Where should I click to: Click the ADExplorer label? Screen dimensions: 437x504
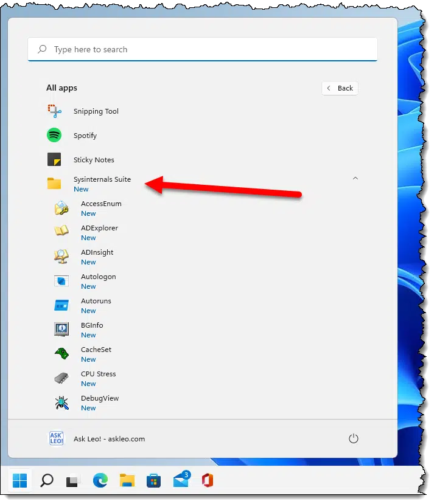click(99, 228)
